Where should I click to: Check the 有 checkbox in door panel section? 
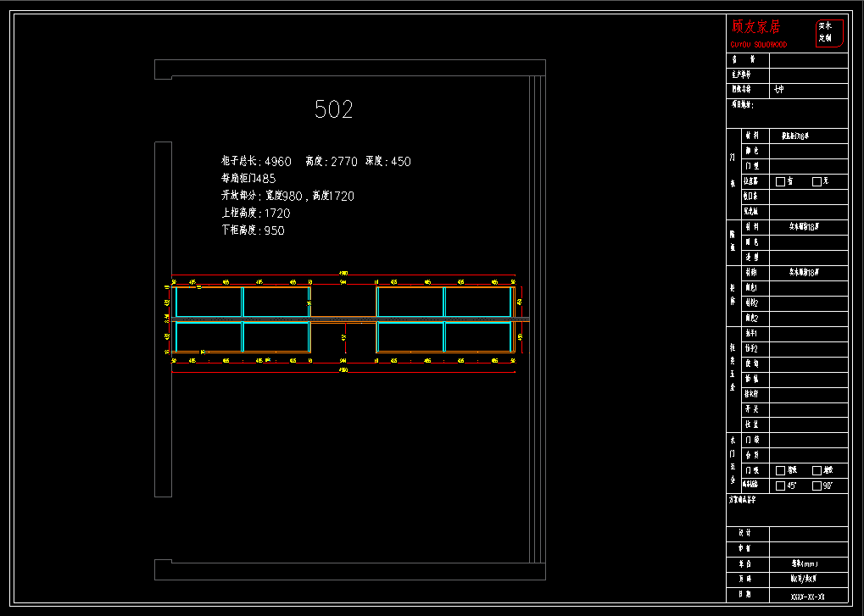pyautogui.click(x=781, y=181)
